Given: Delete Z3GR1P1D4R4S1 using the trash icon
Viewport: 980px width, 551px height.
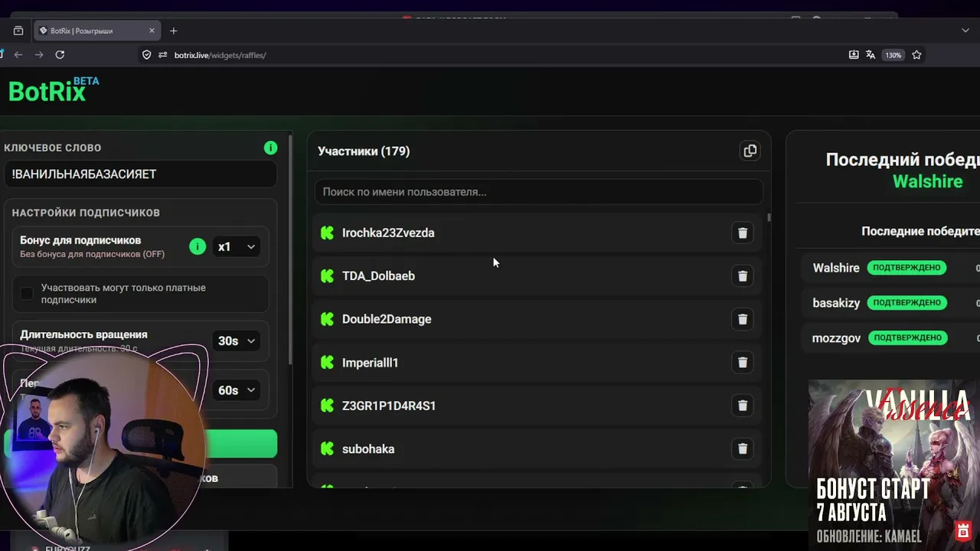Looking at the screenshot, I should (x=742, y=406).
